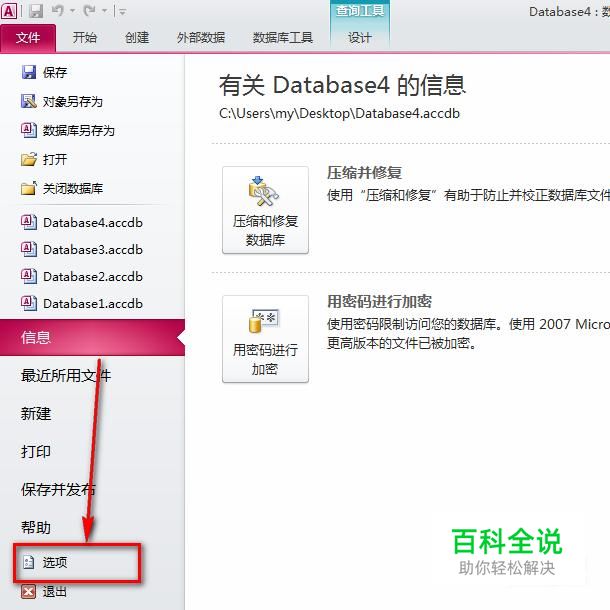The image size is (610, 610).
Task: Open the Customize Quick Access Toolbar dropdown
Action: 122,12
